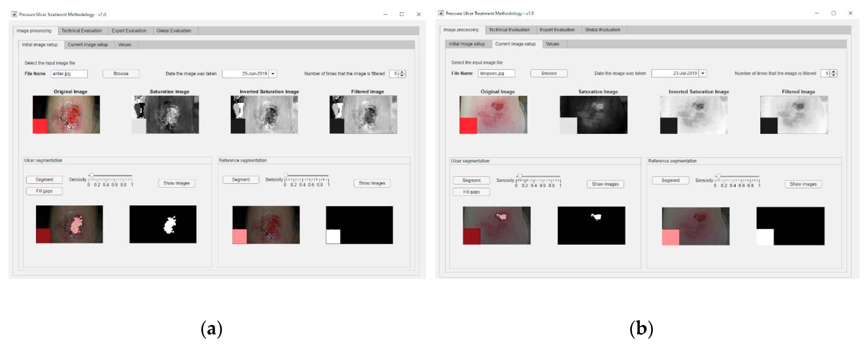This screenshot has height=346, width=868.
Task: Click Browse button next to antes.jpg
Action: pos(121,74)
